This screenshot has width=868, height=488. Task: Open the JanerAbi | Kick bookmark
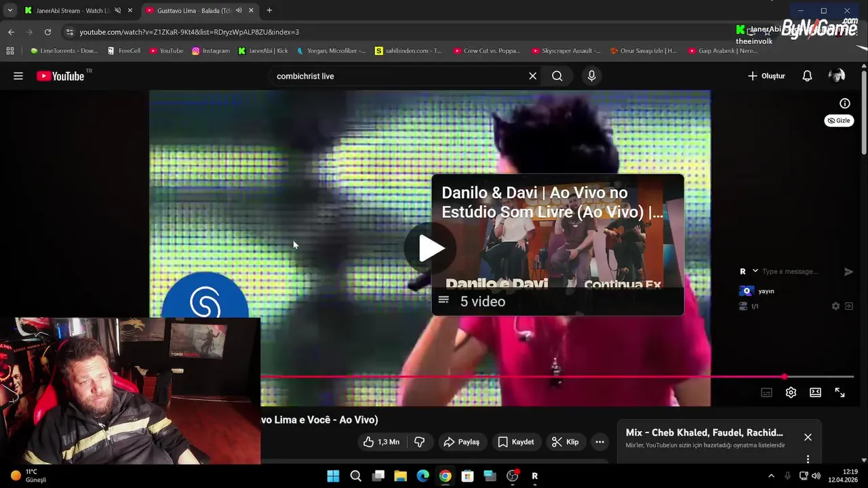(x=263, y=51)
